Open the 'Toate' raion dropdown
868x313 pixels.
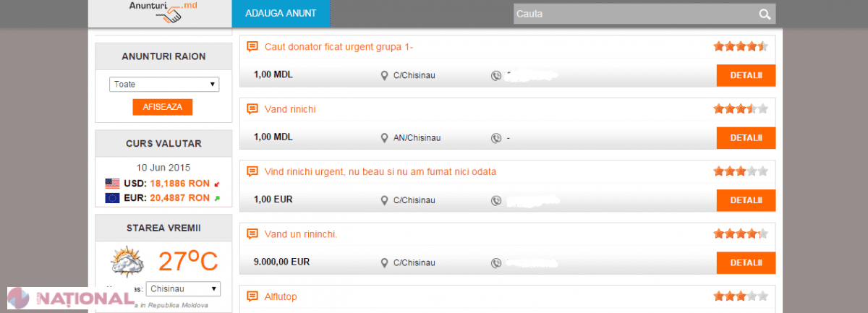(x=164, y=85)
